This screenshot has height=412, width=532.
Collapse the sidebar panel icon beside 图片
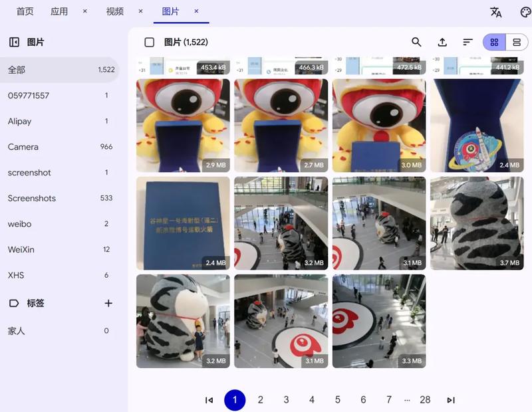tap(14, 42)
